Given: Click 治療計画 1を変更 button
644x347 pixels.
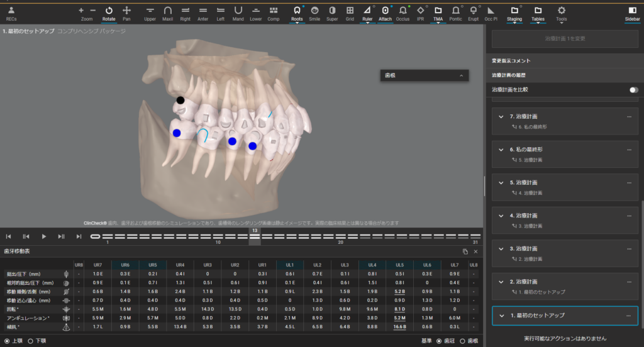Looking at the screenshot, I should 564,38.
